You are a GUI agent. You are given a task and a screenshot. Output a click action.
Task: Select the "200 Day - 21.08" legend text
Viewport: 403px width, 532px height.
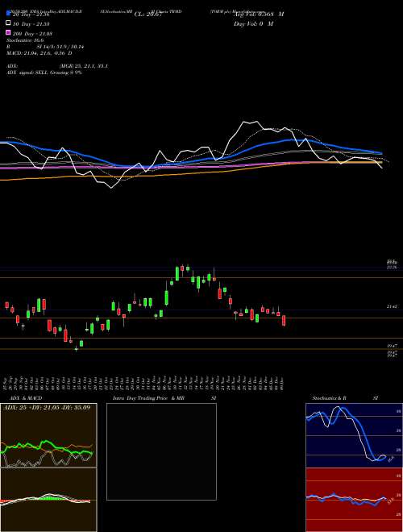point(32,33)
